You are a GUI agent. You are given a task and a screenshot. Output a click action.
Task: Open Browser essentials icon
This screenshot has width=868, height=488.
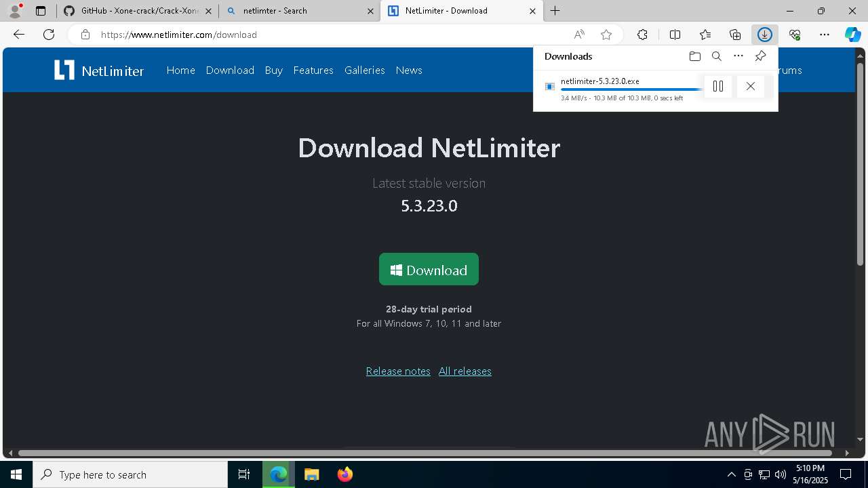pyautogui.click(x=795, y=35)
